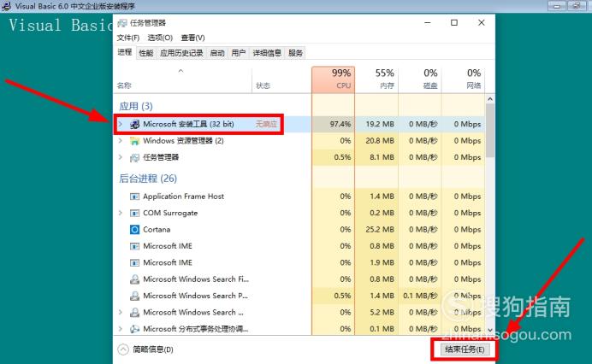The image size is (592, 364).
Task: Select the 进程 tab
Action: [x=125, y=52]
